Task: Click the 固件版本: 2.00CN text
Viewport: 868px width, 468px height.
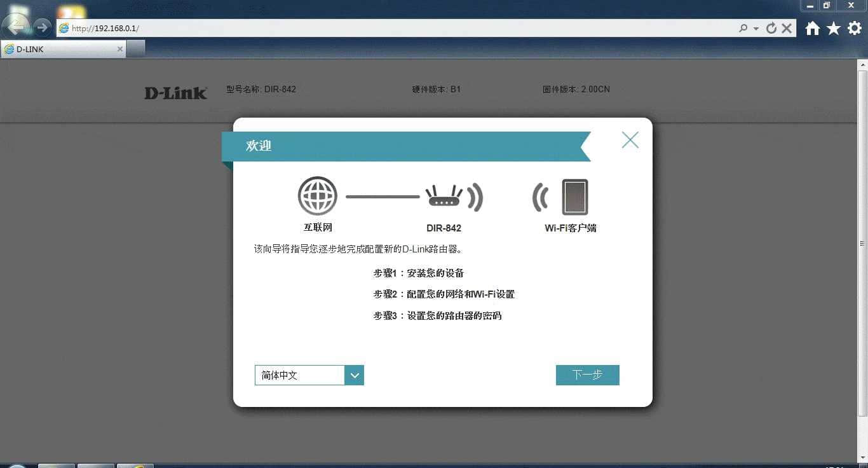Action: (576, 90)
